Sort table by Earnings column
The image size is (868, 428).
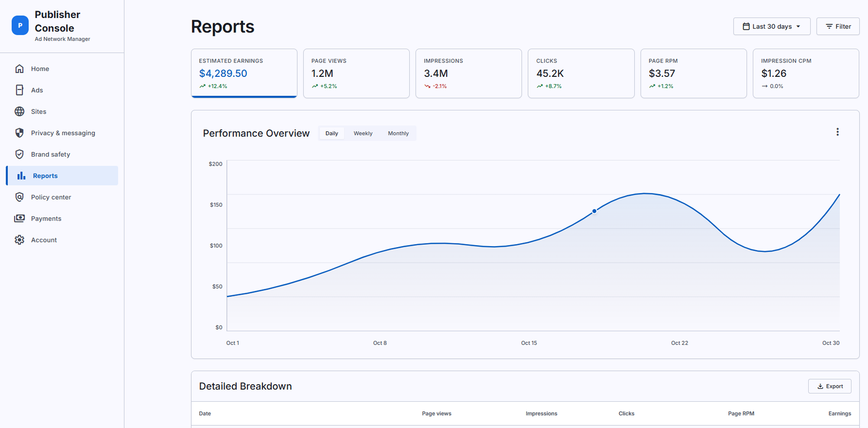click(840, 414)
